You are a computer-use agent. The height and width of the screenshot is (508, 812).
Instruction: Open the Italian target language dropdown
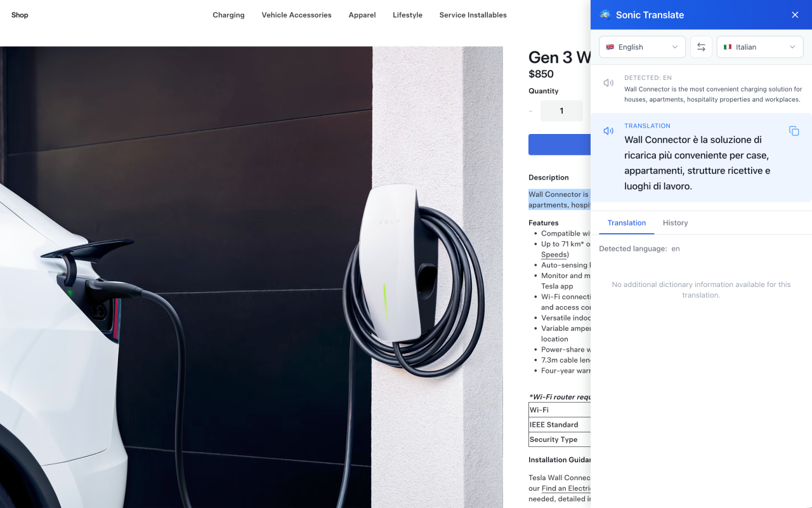pos(760,47)
